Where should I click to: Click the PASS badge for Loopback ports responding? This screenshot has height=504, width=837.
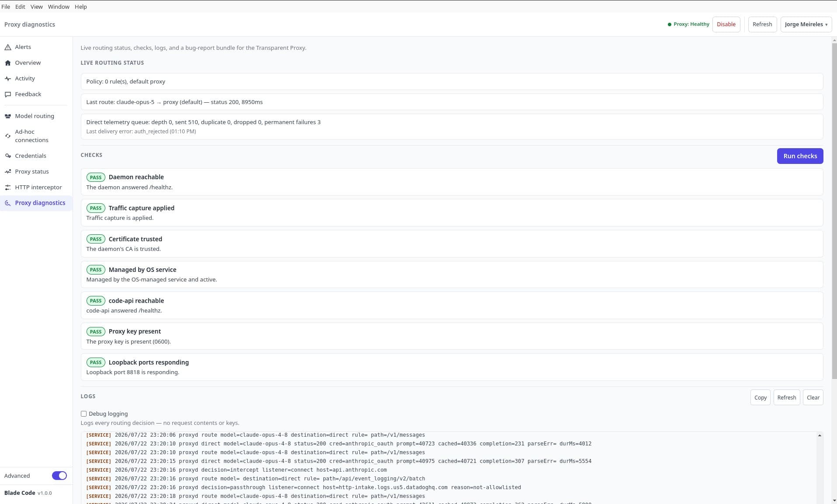pyautogui.click(x=96, y=362)
